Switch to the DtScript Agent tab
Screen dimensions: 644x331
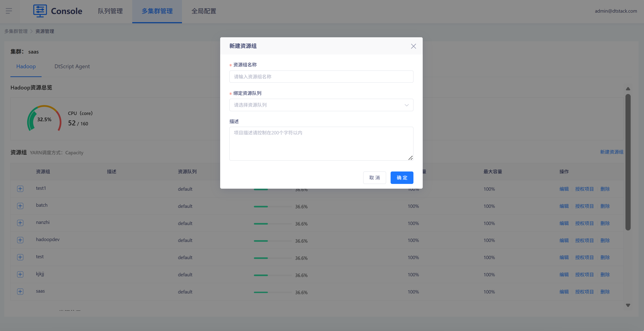click(72, 66)
